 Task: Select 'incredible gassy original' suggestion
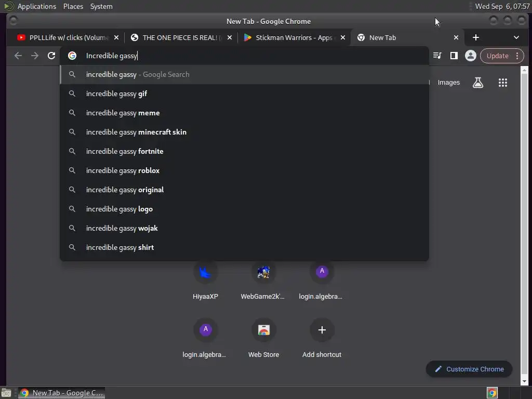click(x=244, y=190)
